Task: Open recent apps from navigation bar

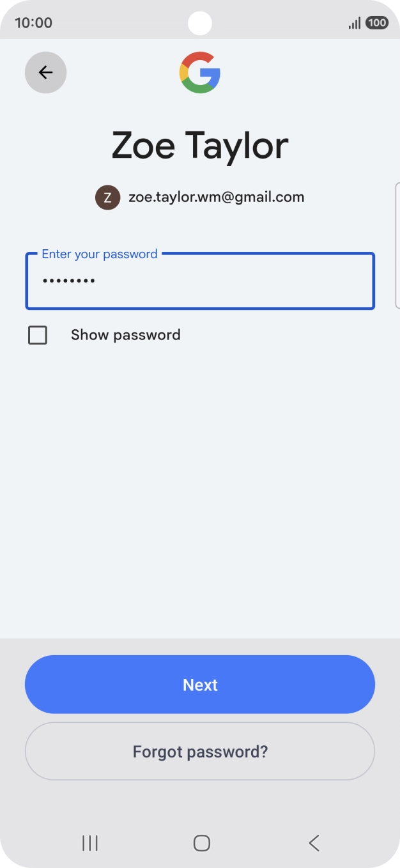Action: pyautogui.click(x=90, y=843)
